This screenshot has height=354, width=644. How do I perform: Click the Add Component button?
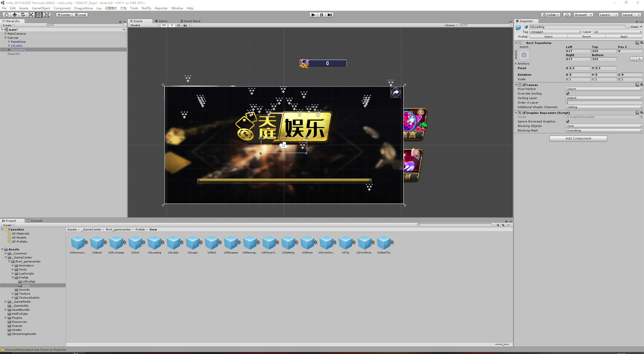tap(578, 138)
